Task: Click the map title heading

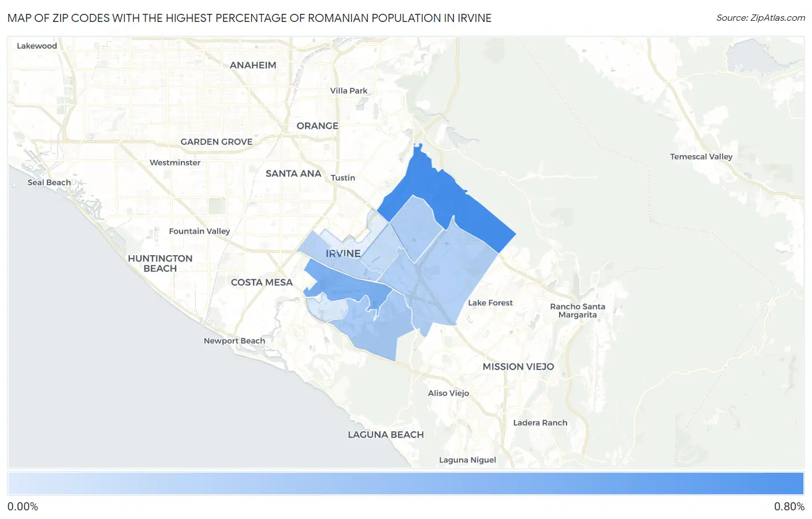Action: 249,18
